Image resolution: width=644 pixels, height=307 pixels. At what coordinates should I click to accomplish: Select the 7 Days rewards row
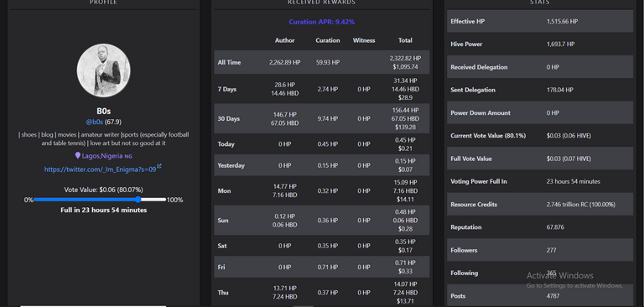tap(322, 89)
